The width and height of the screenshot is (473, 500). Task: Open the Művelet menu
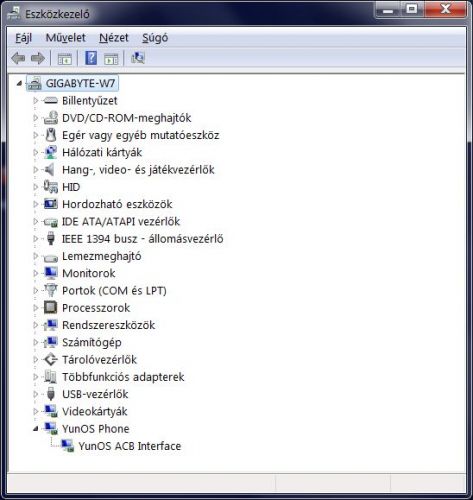click(66, 38)
